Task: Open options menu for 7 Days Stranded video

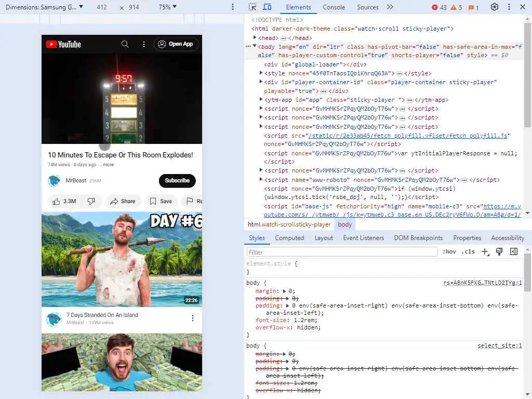Action: [x=193, y=318]
